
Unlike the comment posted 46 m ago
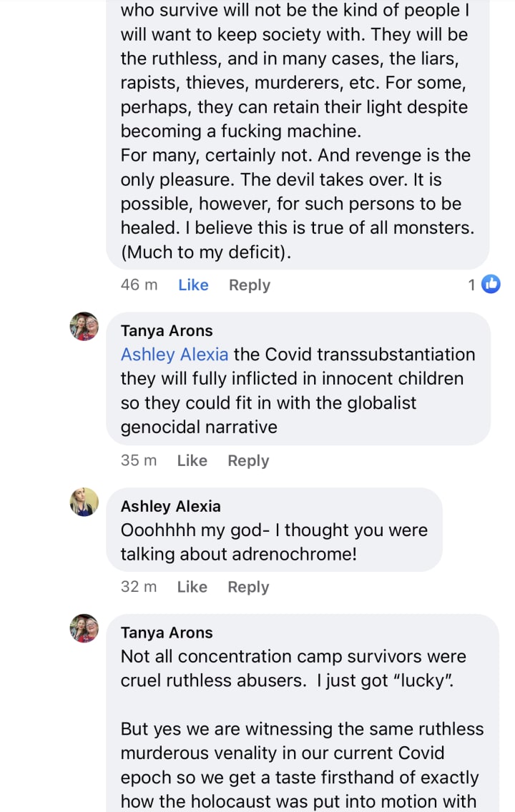point(193,284)
